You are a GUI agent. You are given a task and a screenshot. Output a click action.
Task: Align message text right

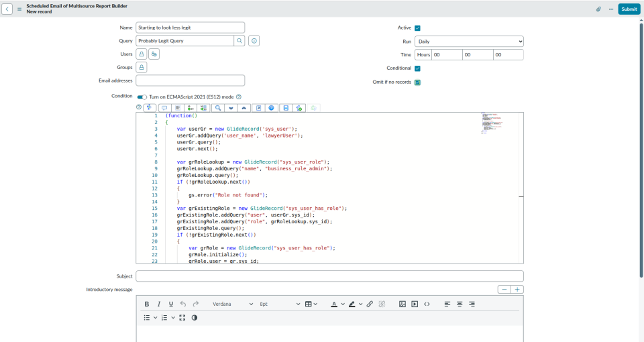[472, 304]
